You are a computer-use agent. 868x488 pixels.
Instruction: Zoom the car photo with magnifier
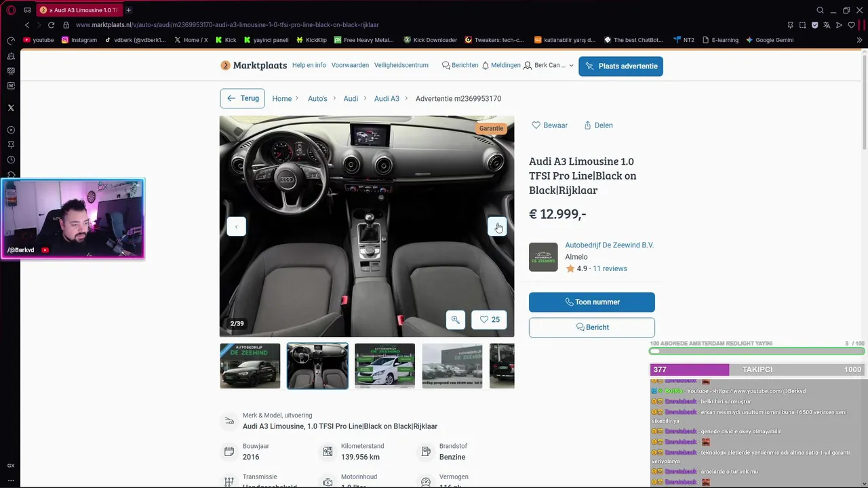[455, 320]
